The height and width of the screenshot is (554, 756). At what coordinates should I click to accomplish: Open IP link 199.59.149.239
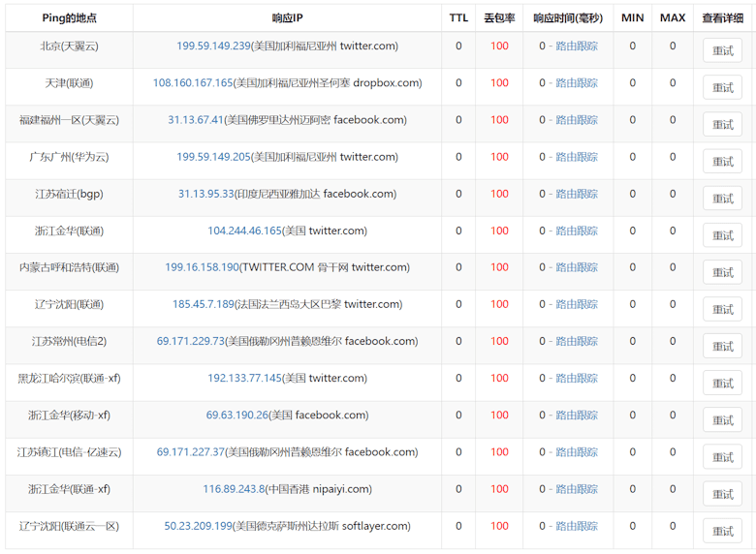click(213, 46)
